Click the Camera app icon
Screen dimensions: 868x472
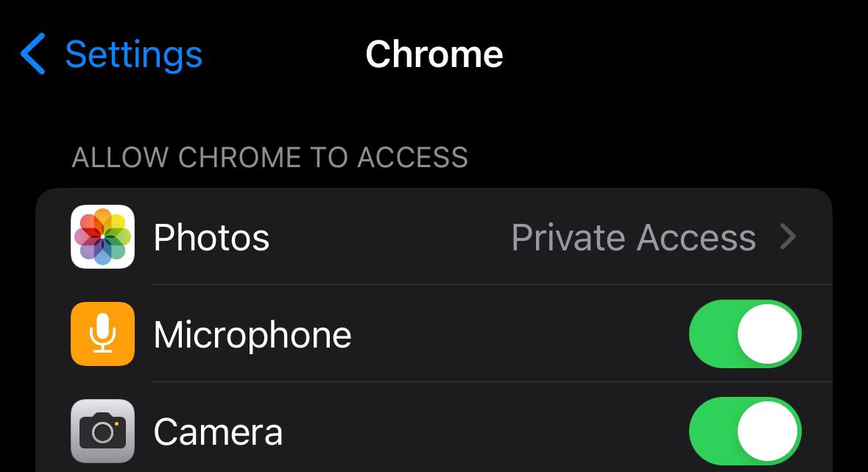[102, 432]
